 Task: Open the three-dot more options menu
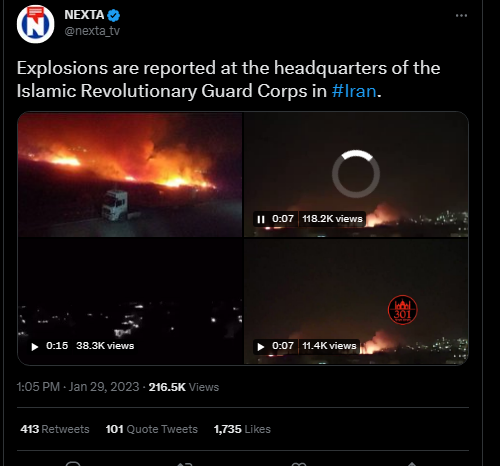(461, 16)
